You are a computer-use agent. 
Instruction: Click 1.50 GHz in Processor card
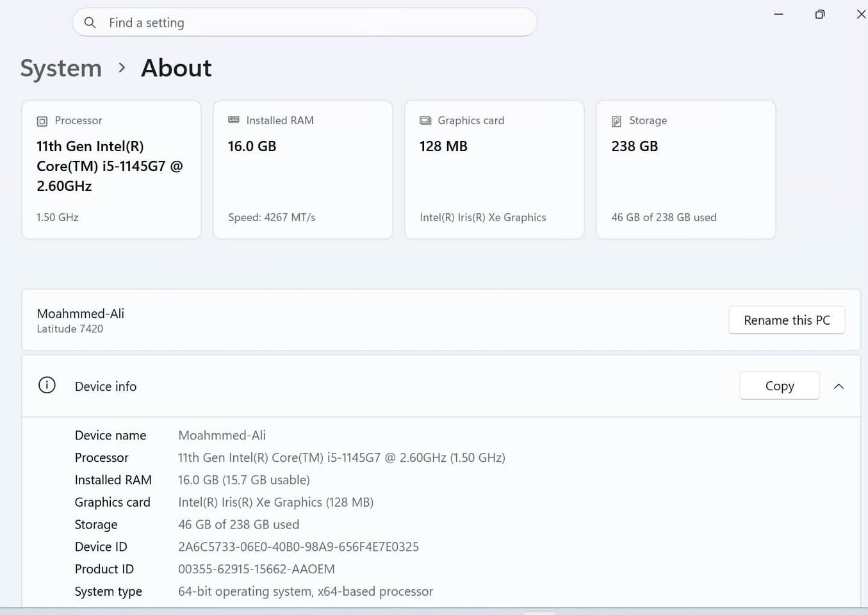[x=58, y=217]
